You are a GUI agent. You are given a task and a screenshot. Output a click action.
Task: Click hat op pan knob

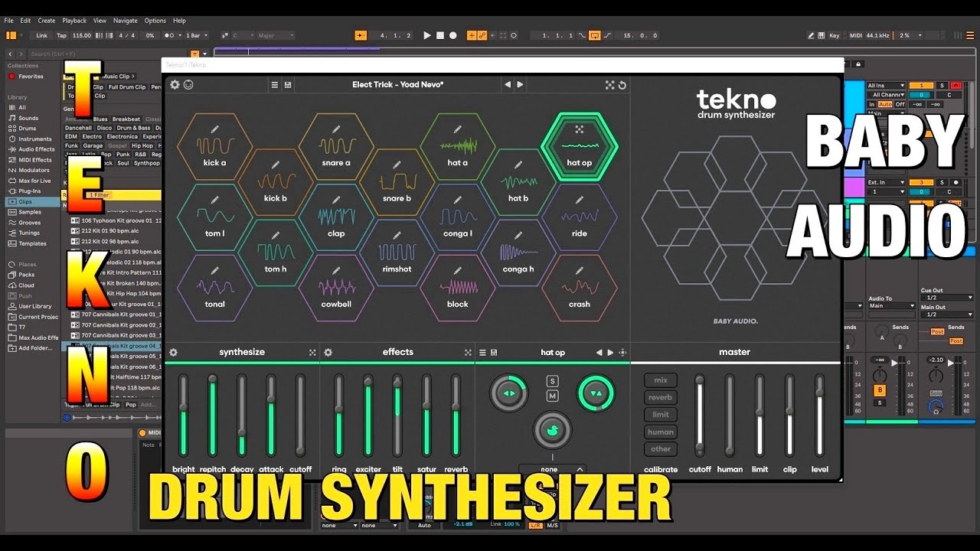coord(508,393)
